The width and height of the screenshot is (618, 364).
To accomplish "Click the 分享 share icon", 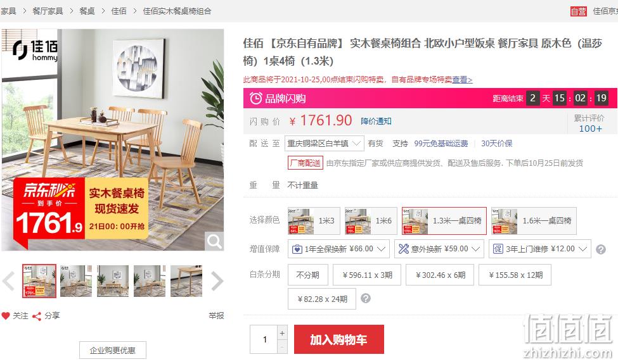I will (x=37, y=316).
